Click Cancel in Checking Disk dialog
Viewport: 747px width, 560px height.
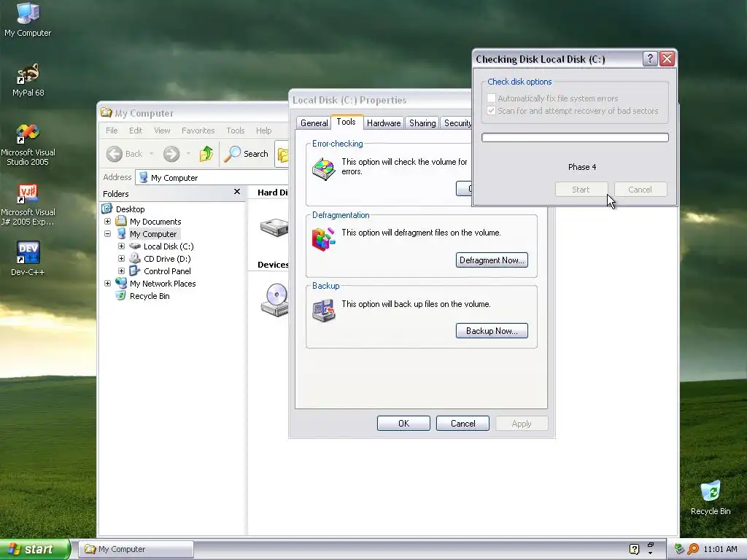(x=640, y=190)
